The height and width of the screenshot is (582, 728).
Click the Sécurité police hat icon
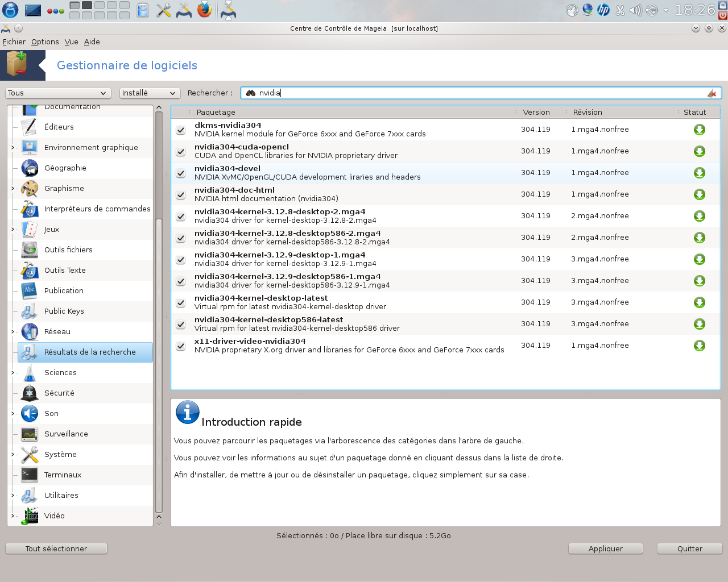click(x=30, y=393)
